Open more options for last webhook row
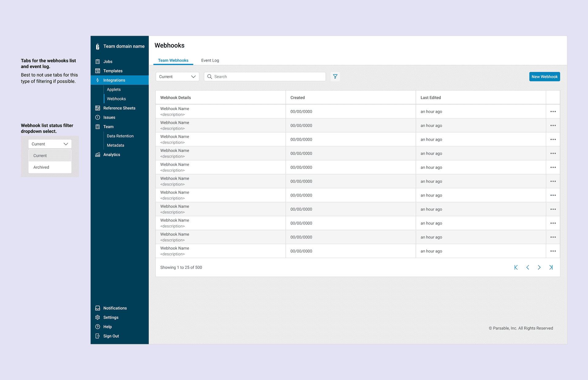This screenshot has height=380, width=588. click(x=553, y=251)
